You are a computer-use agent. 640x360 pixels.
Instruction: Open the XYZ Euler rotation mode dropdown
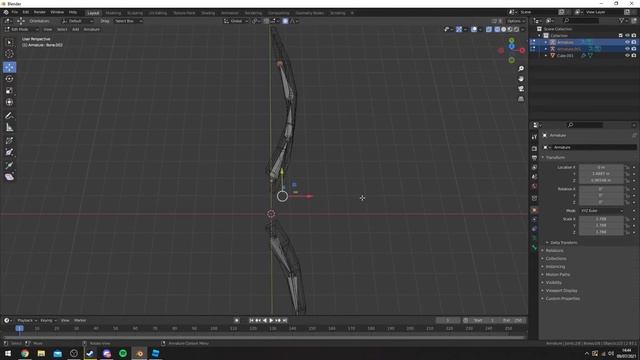602,211
